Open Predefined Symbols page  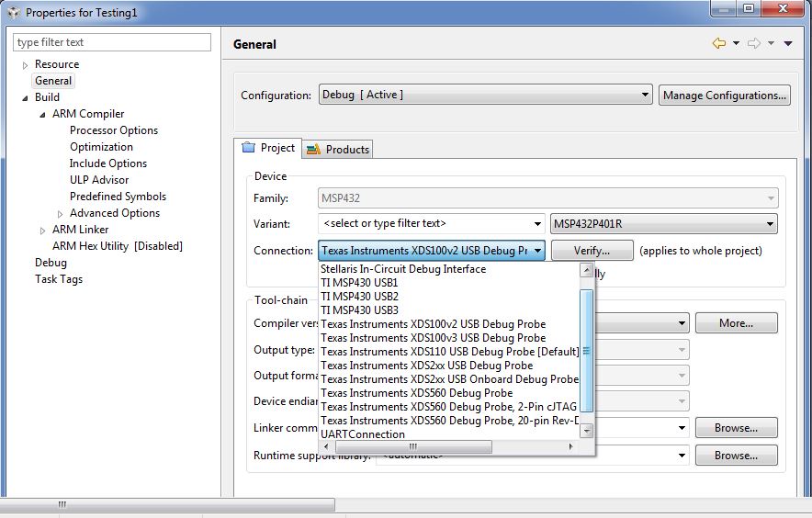(x=118, y=197)
